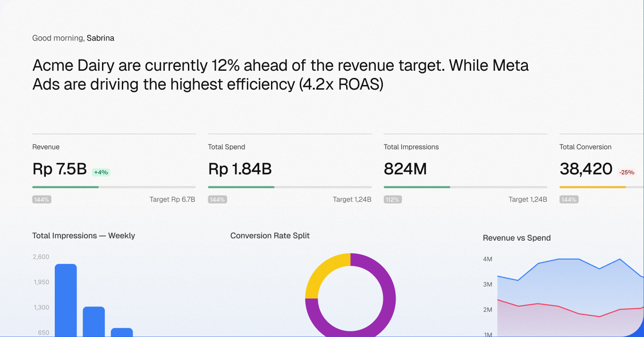The width and height of the screenshot is (644, 337).
Task: Click the Total Impressions — Weekly chart title
Action: point(84,236)
